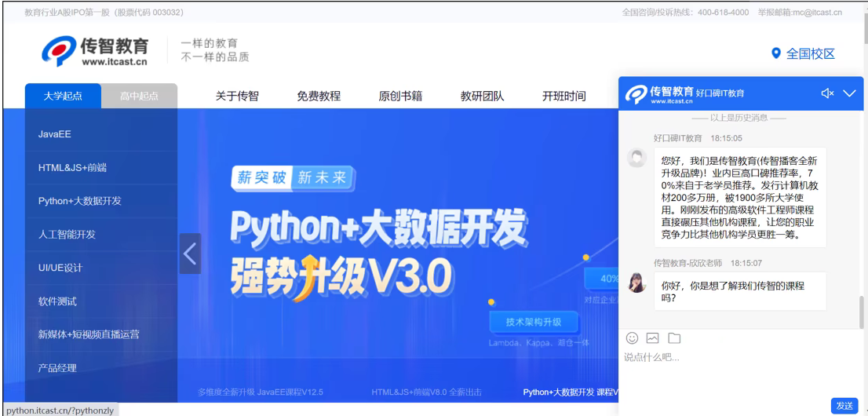Click the 薪突破 新未来 banner badge
The height and width of the screenshot is (416, 868).
click(x=293, y=177)
